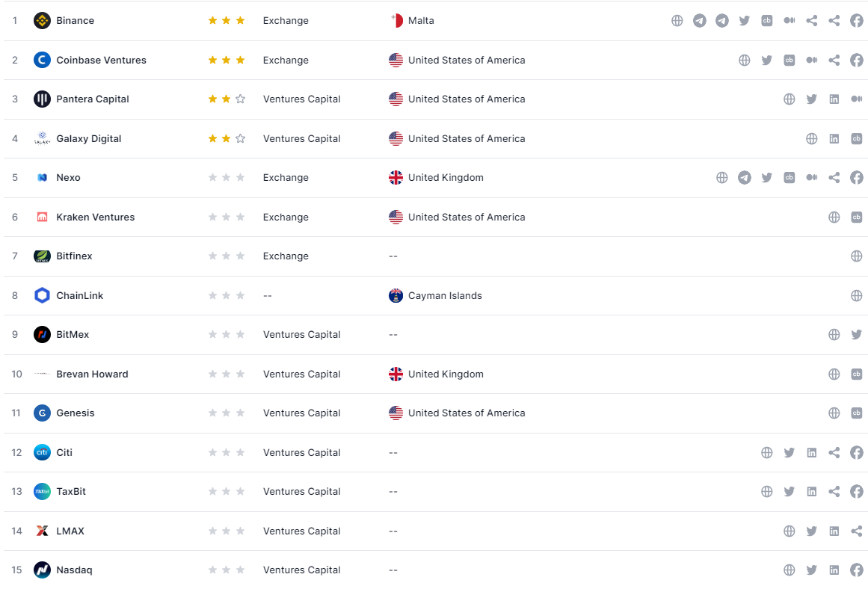Share Citi's profile with the share icon

click(834, 452)
